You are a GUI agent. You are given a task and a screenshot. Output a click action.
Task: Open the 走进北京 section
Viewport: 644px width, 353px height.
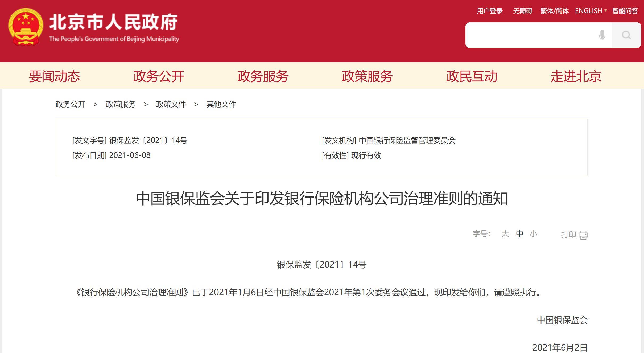pyautogui.click(x=576, y=76)
